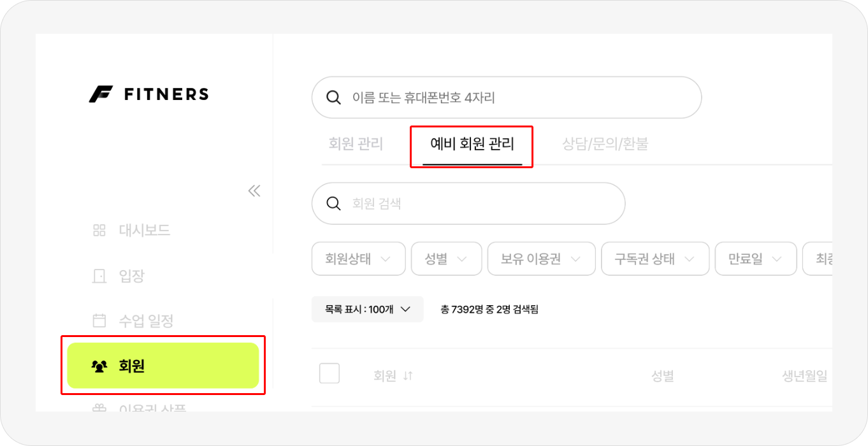Tick the select-all checkbox in the table header
Viewport: 868px width, 446px height.
pyautogui.click(x=329, y=373)
